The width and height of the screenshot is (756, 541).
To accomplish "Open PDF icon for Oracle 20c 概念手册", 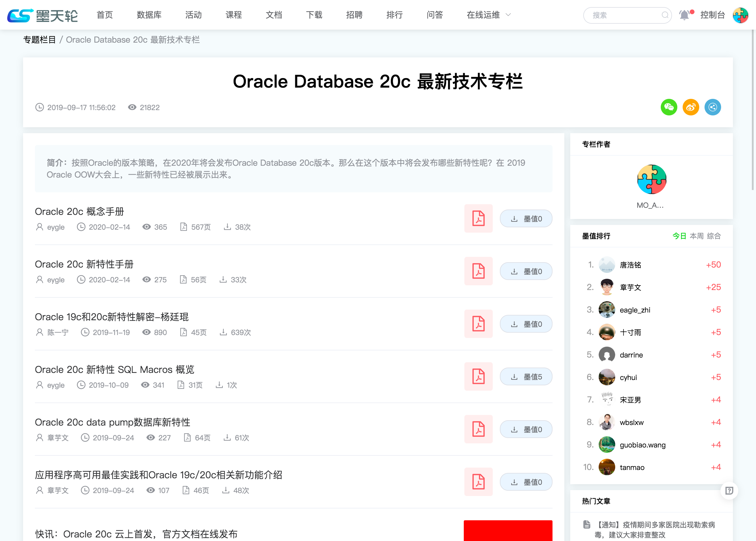I will (x=478, y=218).
